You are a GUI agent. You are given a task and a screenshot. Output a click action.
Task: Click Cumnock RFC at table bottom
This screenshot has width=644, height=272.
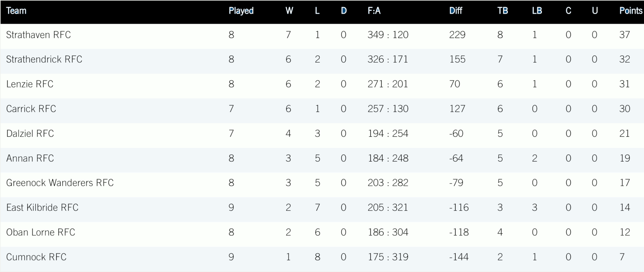(36, 257)
